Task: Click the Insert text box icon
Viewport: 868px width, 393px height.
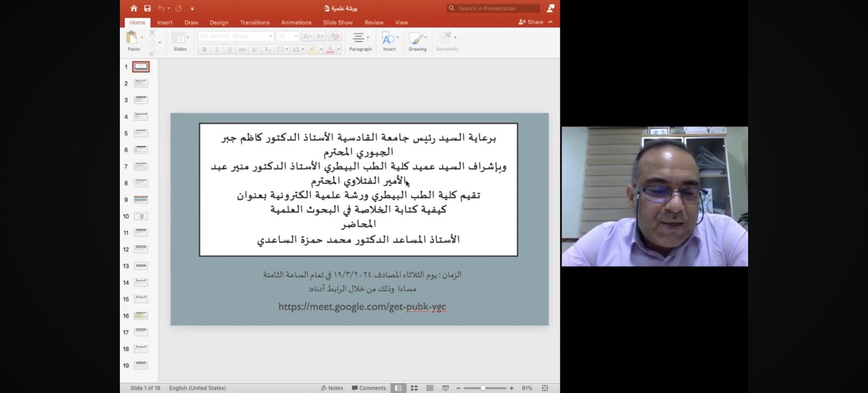Action: tap(389, 41)
